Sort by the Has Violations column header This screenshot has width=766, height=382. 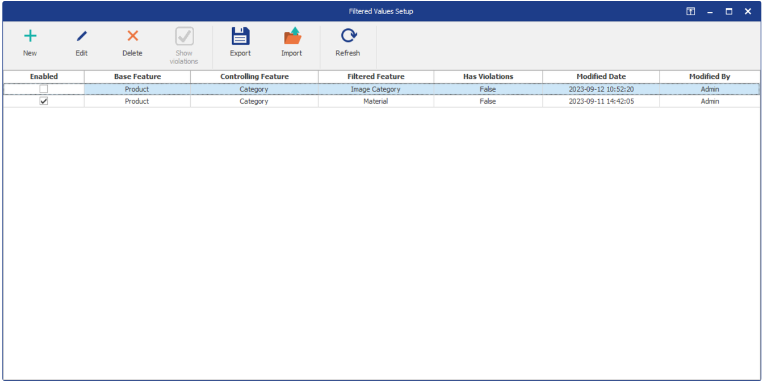pos(488,77)
